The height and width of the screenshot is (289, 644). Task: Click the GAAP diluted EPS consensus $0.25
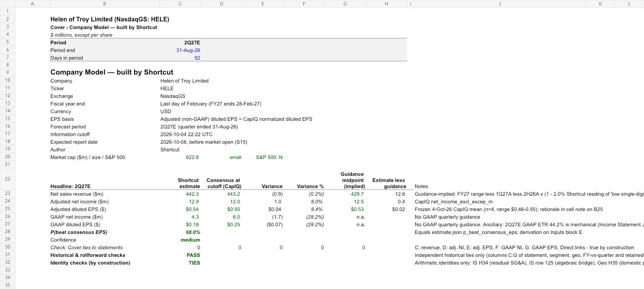tap(233, 224)
